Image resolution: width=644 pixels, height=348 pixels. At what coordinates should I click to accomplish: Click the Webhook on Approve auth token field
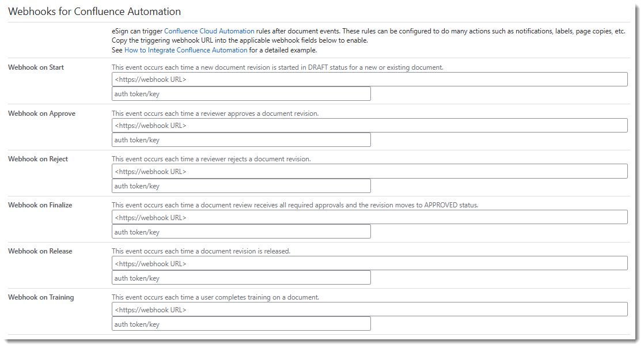(x=241, y=140)
